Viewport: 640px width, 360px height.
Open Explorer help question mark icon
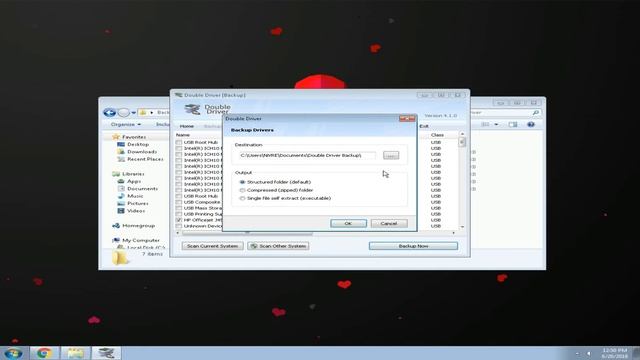pyautogui.click(x=531, y=124)
